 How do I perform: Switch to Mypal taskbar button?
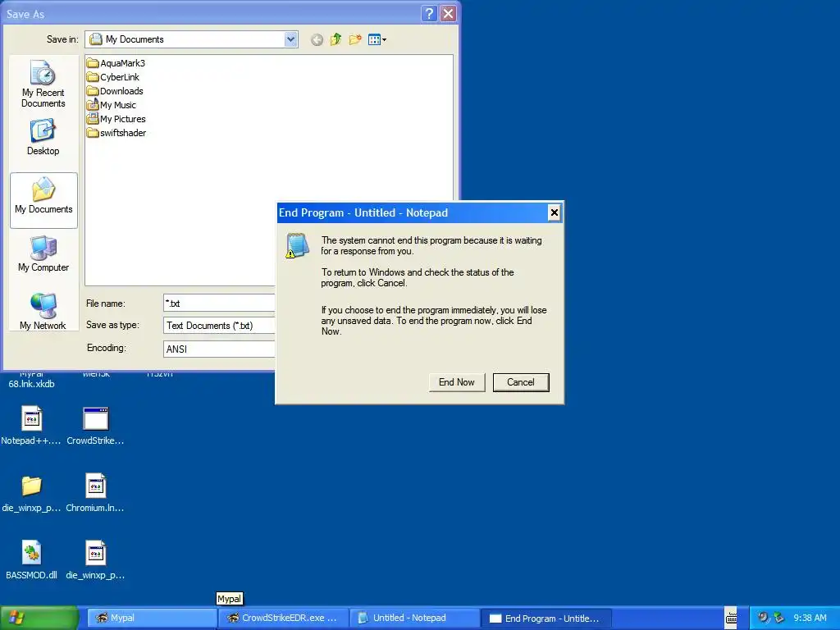(152, 618)
